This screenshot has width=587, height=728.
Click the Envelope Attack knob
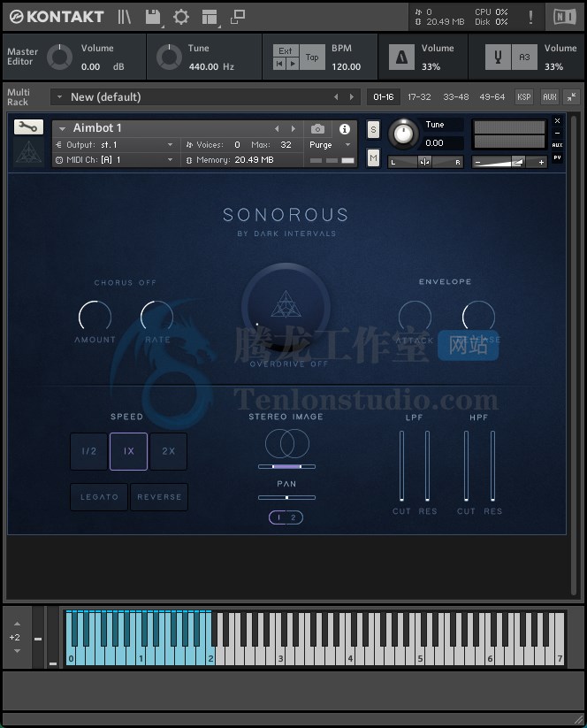tap(415, 317)
